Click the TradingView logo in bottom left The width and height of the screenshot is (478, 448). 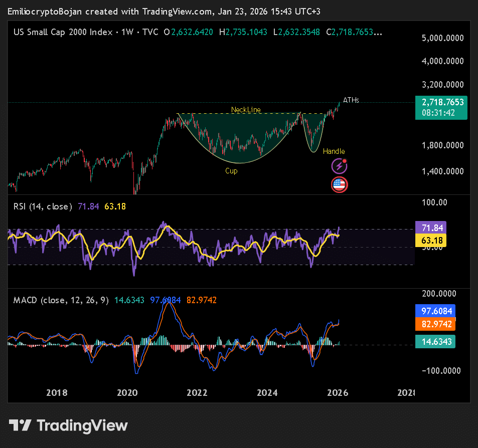68,425
